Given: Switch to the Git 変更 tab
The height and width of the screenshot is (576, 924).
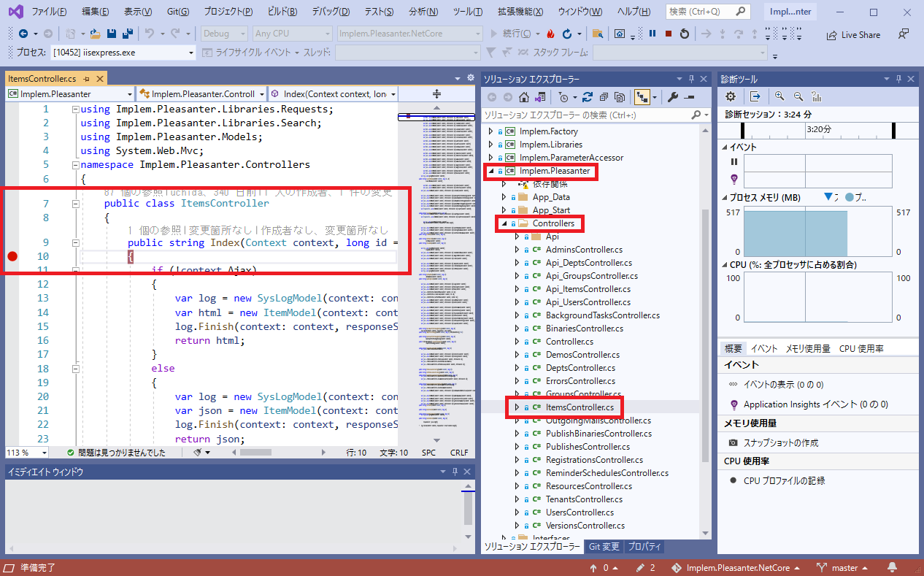Looking at the screenshot, I should click(x=604, y=547).
